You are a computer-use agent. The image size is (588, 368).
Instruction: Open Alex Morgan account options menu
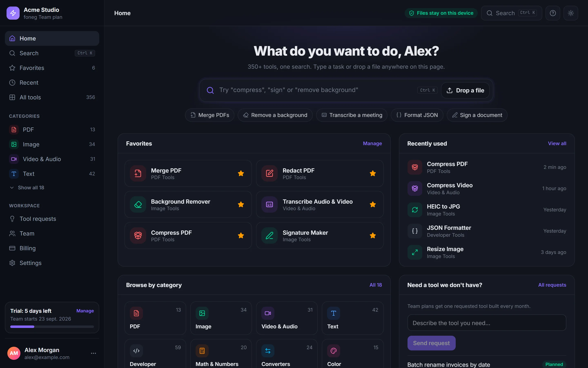(x=94, y=353)
